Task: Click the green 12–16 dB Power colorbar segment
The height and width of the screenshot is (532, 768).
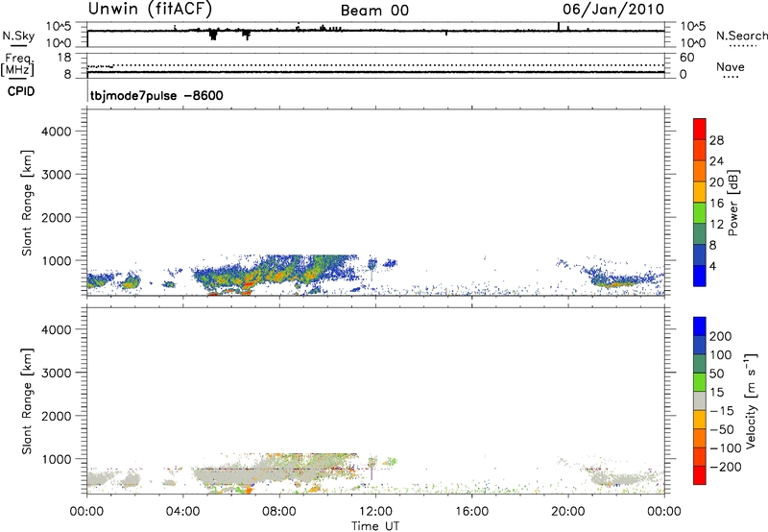Action: point(700,212)
